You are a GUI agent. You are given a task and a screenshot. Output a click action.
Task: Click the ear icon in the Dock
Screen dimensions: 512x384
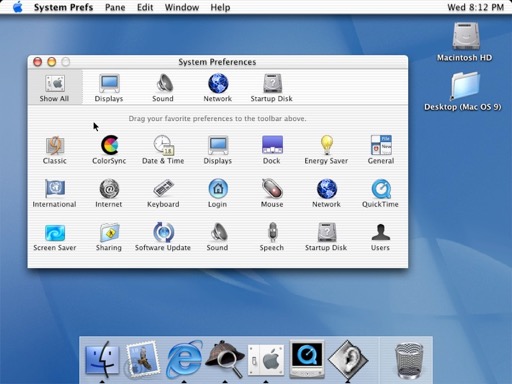point(348,360)
